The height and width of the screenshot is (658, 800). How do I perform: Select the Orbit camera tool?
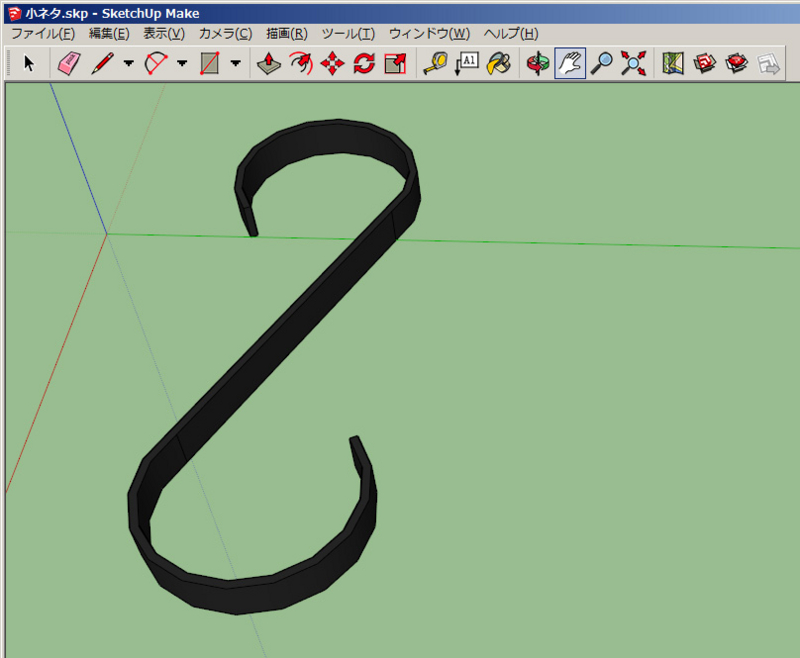point(538,63)
